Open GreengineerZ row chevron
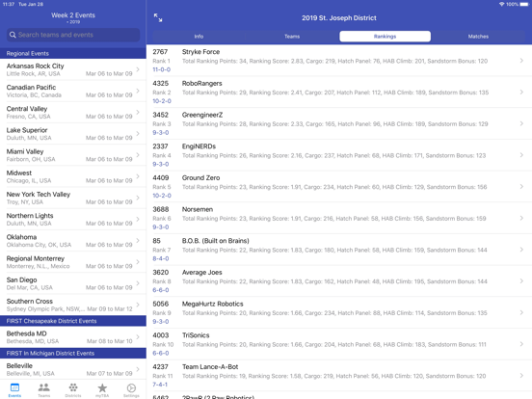The image size is (532, 399). (521, 123)
